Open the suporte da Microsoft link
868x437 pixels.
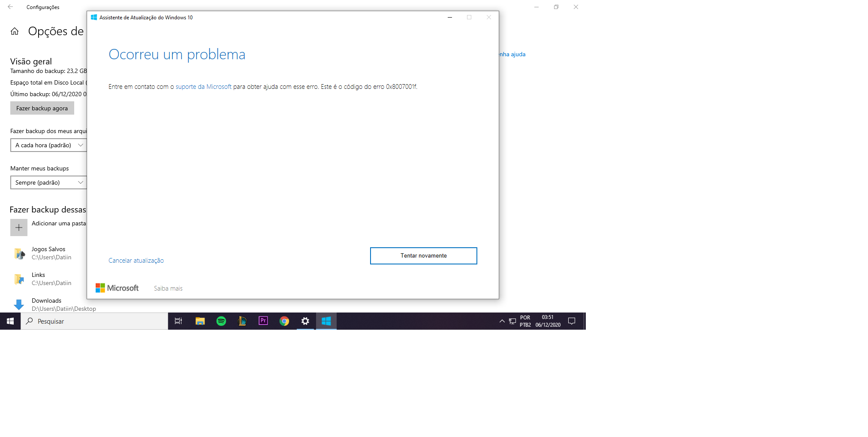click(203, 87)
